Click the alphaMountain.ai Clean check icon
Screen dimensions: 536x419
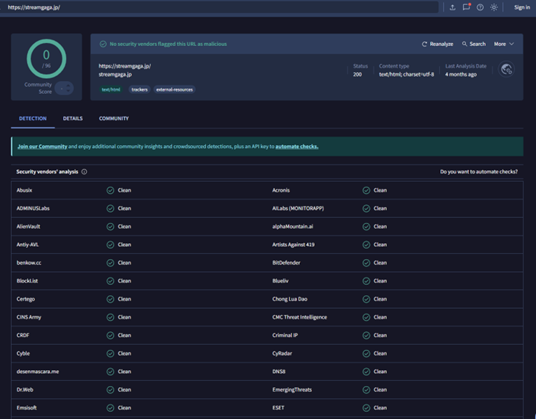(x=366, y=227)
